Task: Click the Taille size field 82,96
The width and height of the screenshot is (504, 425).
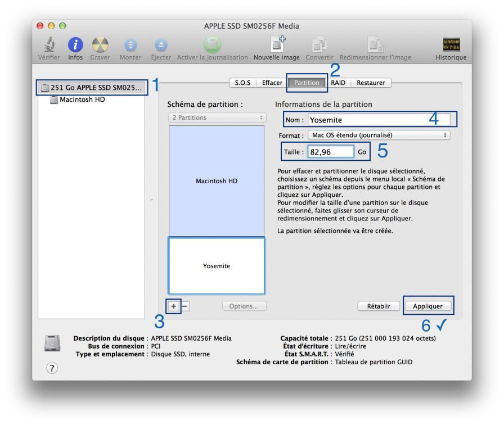Action: coord(330,152)
